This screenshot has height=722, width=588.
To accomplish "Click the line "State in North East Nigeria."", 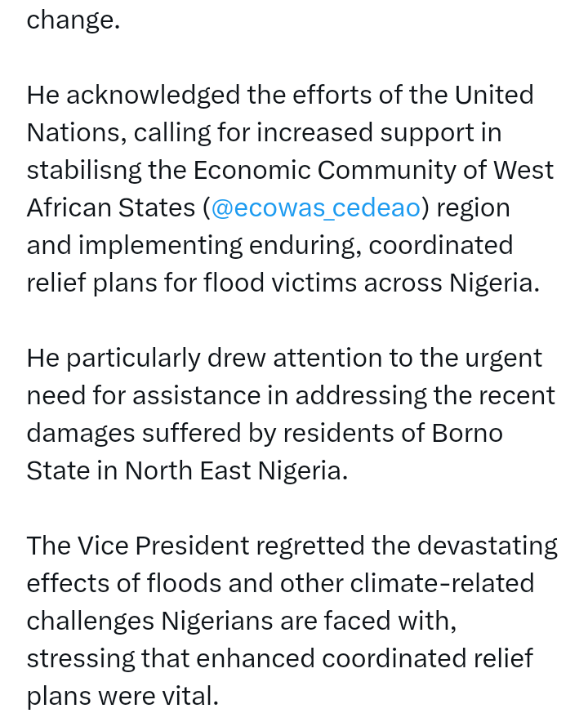I will [x=187, y=471].
